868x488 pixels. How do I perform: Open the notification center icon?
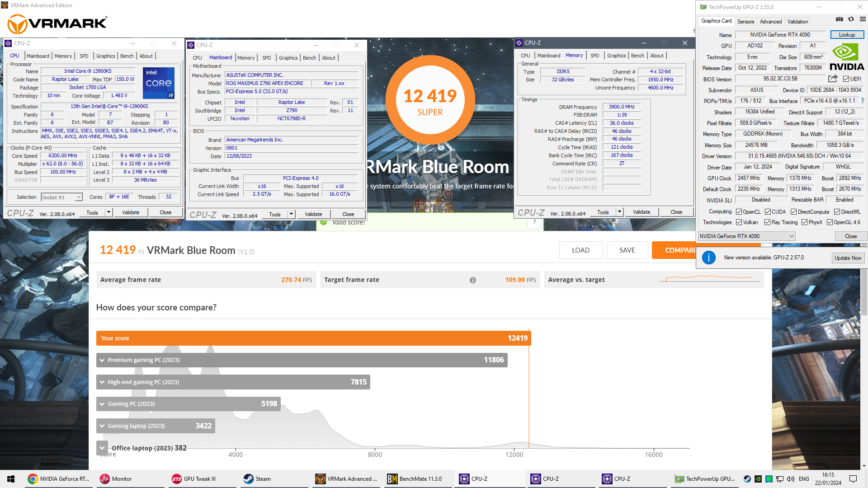(853, 479)
